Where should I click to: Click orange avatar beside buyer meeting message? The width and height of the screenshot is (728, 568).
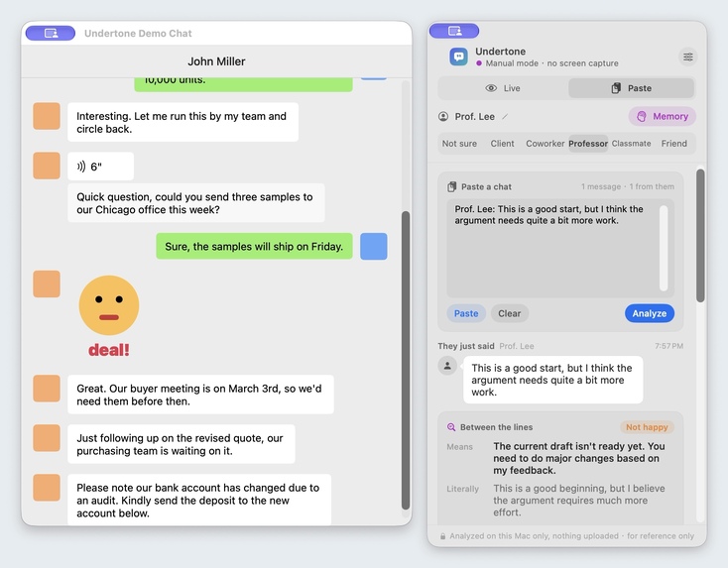(x=47, y=389)
